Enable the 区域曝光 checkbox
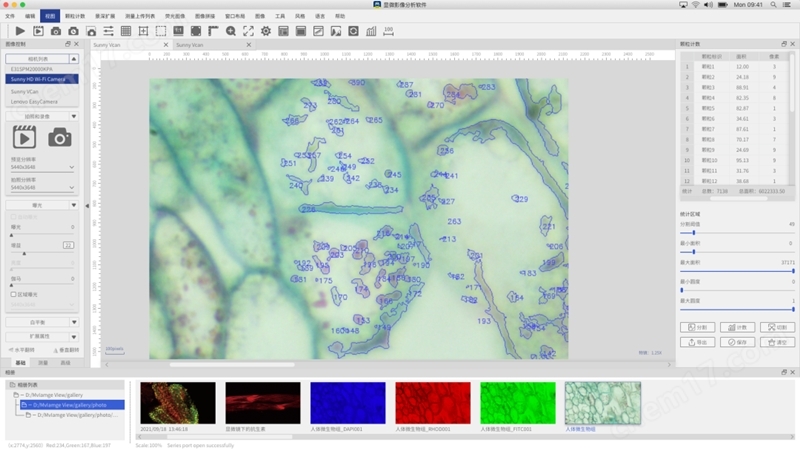Viewport: 800px width, 450px height. (12, 294)
